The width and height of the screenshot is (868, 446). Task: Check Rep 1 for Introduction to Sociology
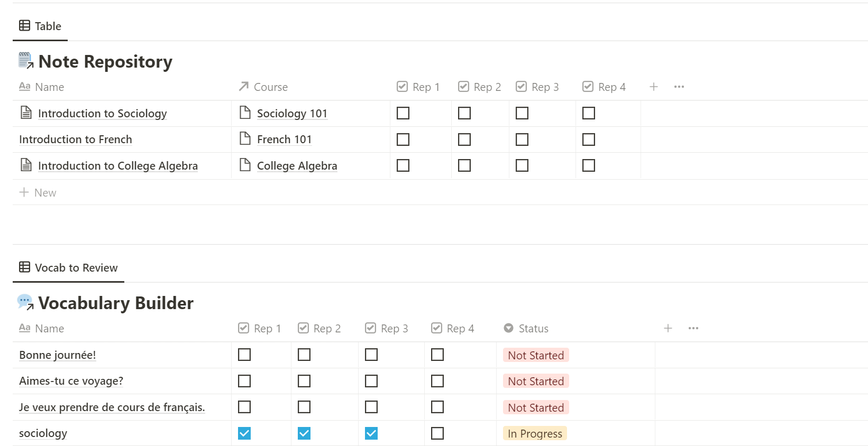tap(403, 113)
